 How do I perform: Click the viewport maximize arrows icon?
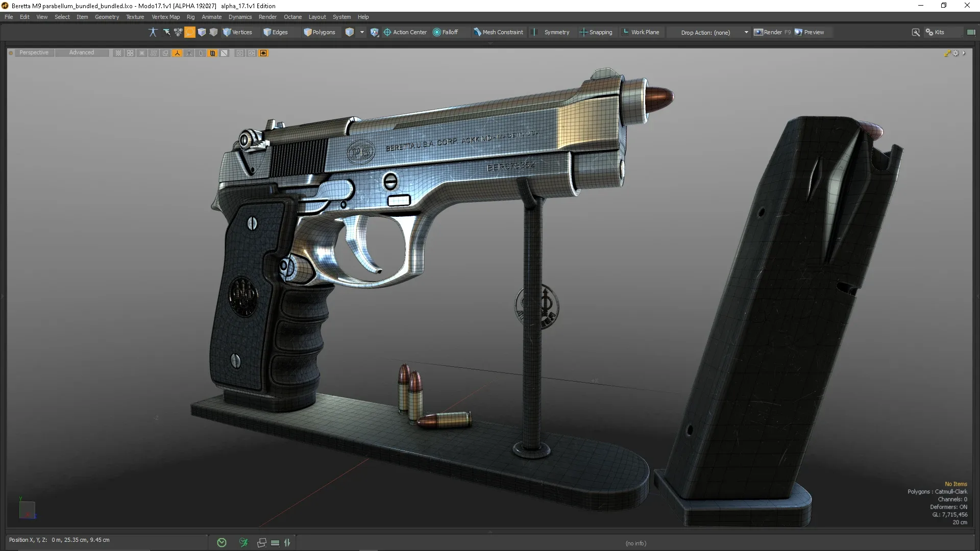(x=947, y=53)
